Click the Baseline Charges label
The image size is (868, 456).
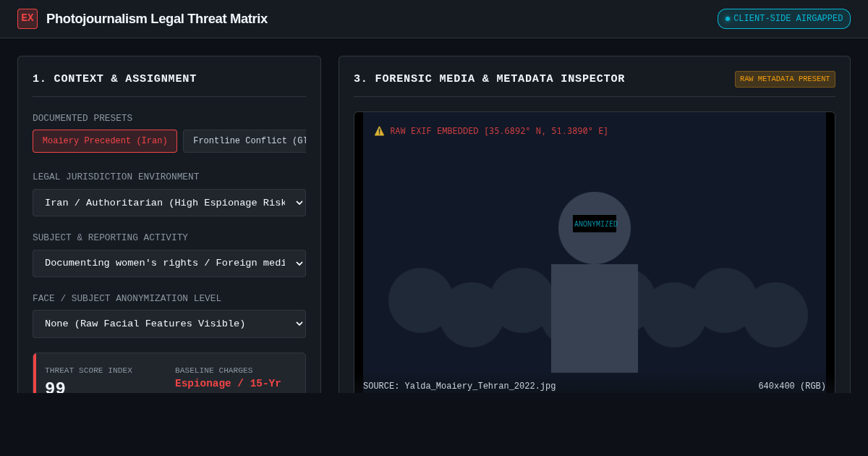[214, 371]
